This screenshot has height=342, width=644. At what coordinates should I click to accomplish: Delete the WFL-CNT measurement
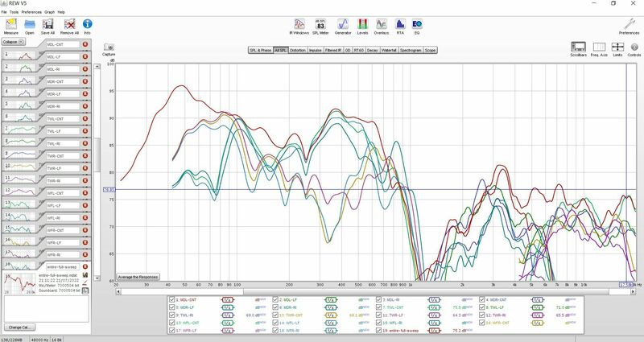click(x=85, y=193)
